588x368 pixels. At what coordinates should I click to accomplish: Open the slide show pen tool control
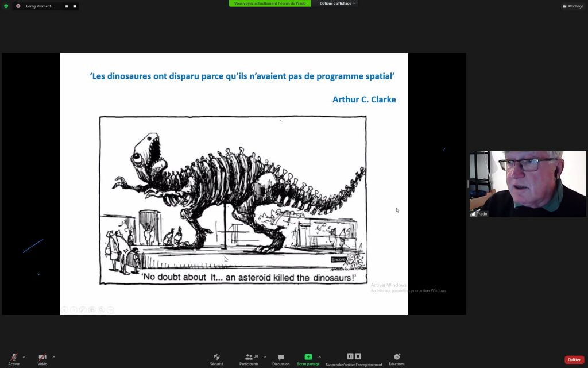coord(83,310)
